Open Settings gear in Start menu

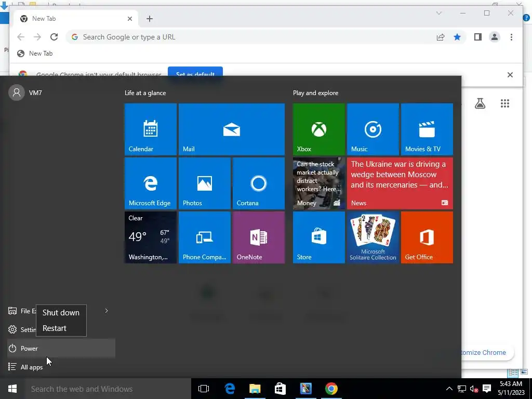tap(12, 329)
